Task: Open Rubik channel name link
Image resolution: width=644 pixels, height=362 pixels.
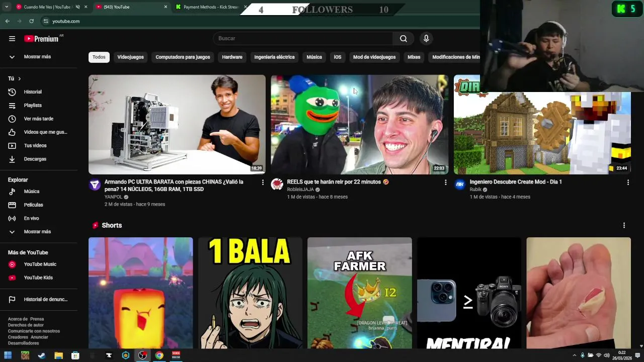Action: [475, 190]
